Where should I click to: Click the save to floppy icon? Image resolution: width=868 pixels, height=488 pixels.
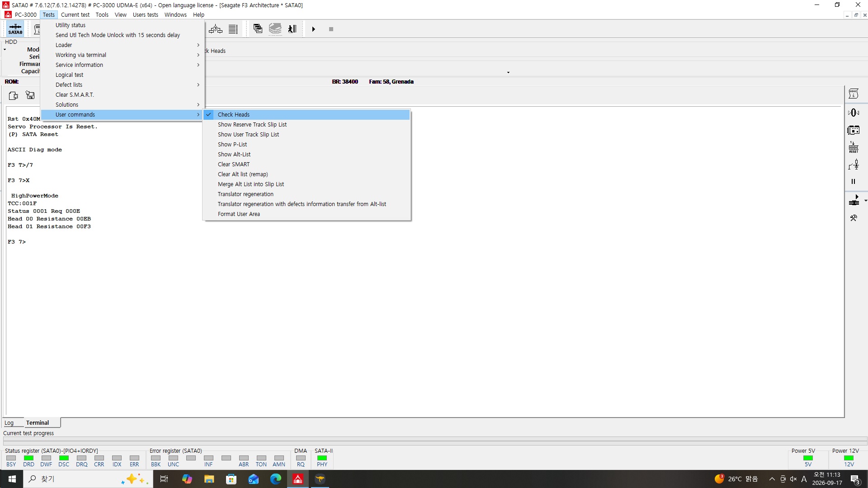click(x=30, y=95)
